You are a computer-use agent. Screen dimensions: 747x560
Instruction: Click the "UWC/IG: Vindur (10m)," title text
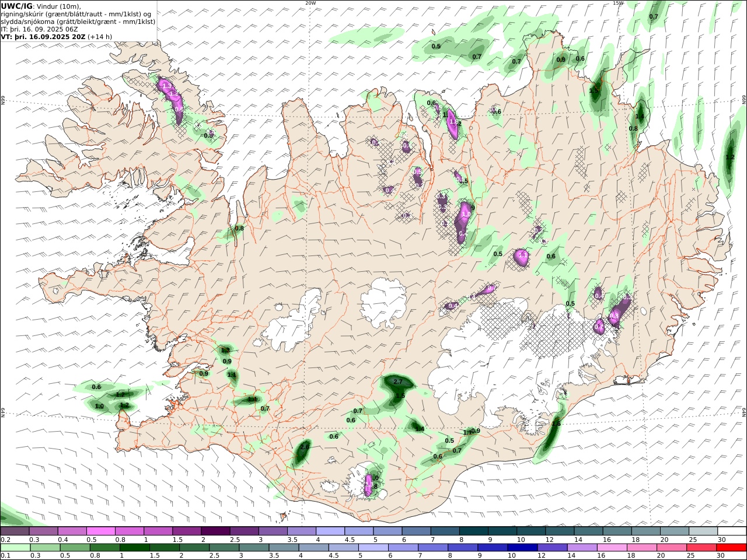point(41,6)
